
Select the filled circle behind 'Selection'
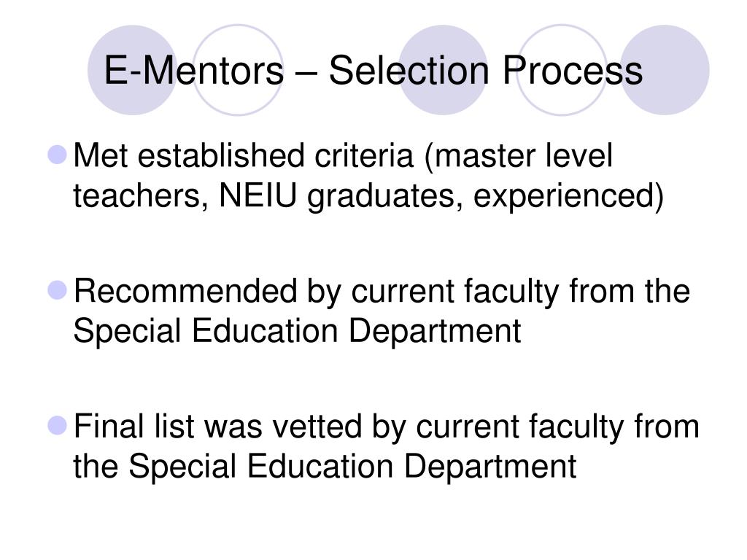point(443,70)
